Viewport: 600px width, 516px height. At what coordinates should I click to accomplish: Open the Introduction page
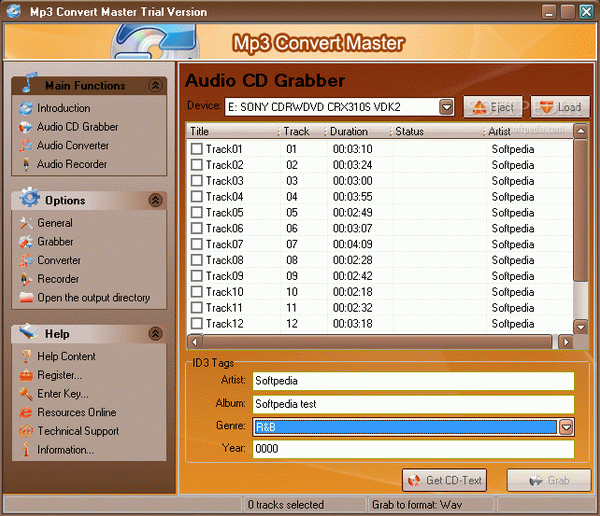(x=64, y=109)
